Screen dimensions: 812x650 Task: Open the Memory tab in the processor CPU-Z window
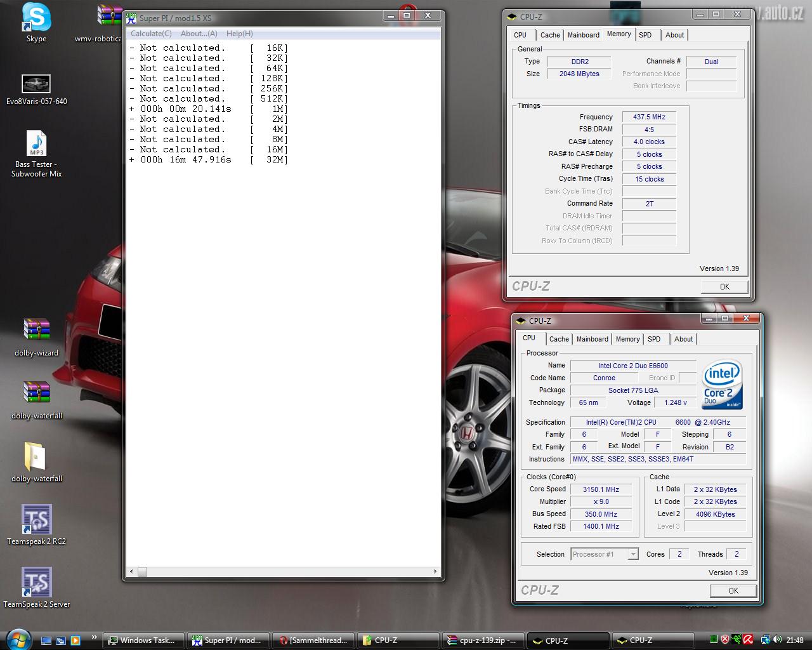pos(627,339)
